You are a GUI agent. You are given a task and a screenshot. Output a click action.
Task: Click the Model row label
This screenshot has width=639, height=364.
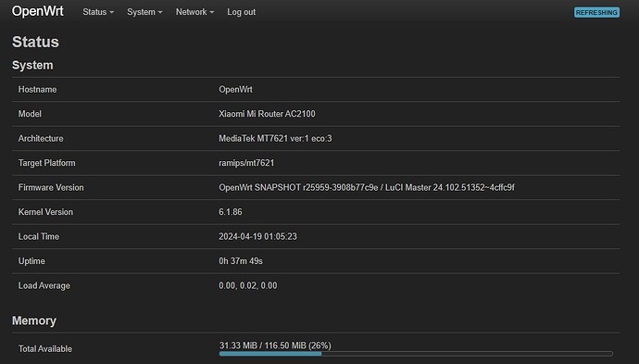pyautogui.click(x=30, y=114)
